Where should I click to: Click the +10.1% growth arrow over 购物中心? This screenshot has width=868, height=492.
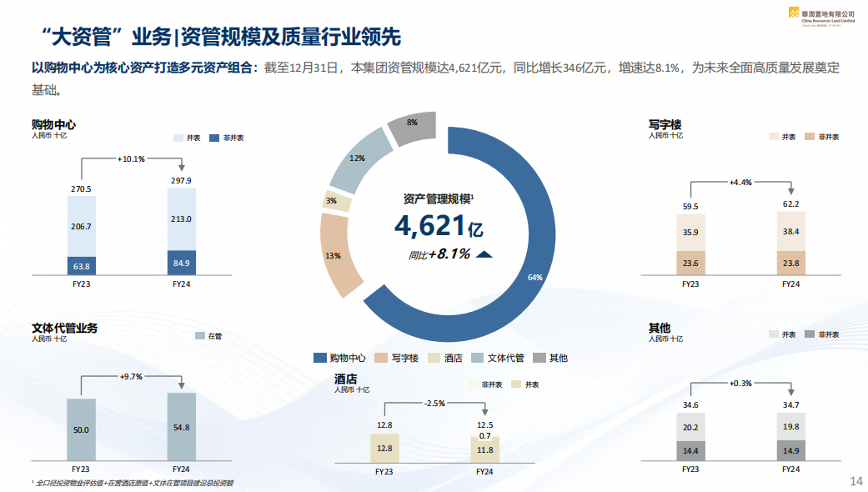[131, 158]
